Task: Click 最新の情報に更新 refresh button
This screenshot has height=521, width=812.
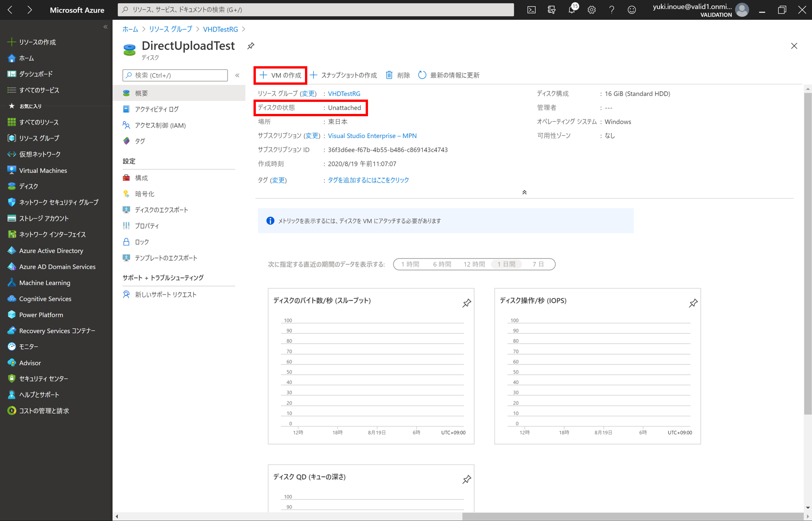Action: pos(449,75)
